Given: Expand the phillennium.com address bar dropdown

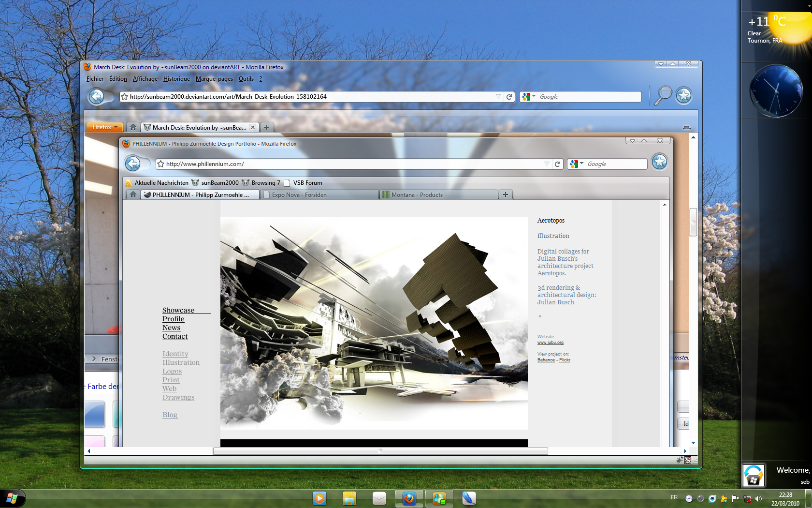Looking at the screenshot, I should pyautogui.click(x=547, y=164).
